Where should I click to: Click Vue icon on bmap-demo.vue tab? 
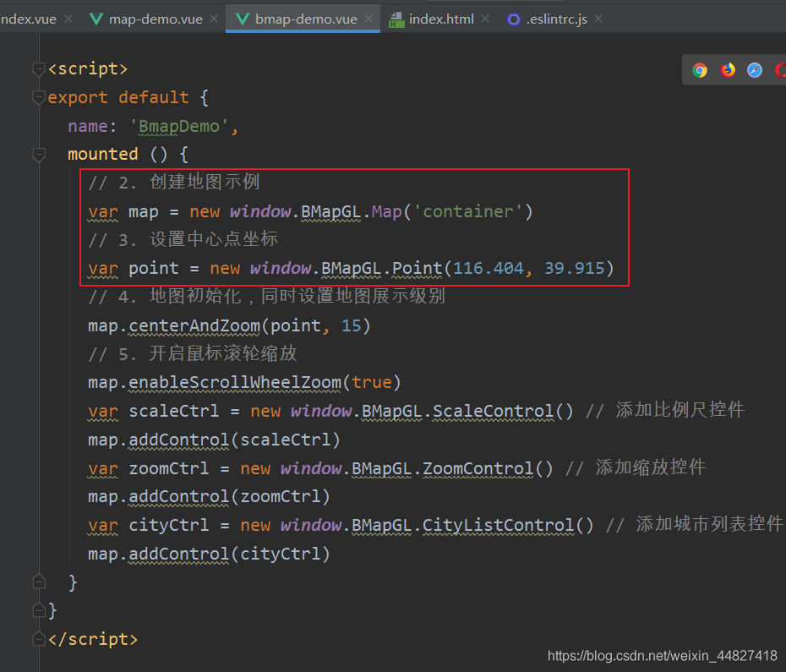[242, 19]
